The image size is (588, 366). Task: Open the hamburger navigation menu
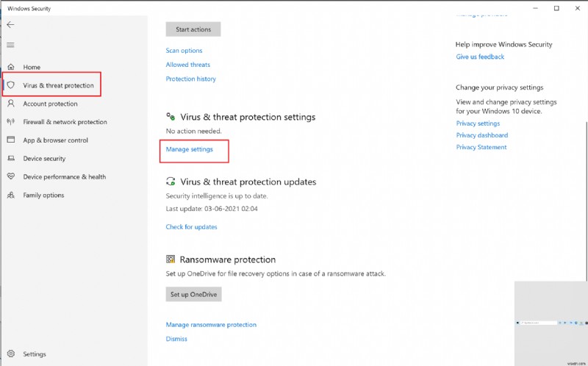(10, 45)
